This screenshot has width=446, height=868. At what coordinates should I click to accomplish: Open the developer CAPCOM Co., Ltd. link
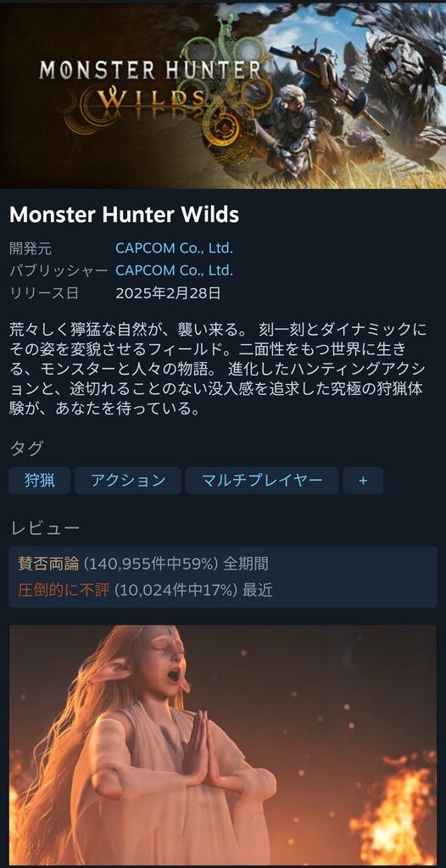pos(174,248)
